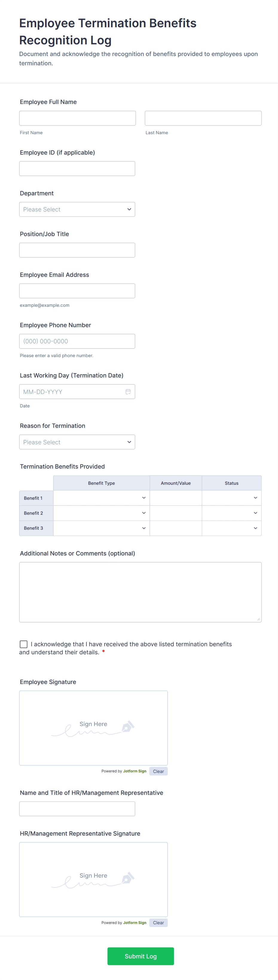The height and width of the screenshot is (980, 278).
Task: Open Benefit 1 Benefit Type dropdown
Action: point(101,498)
